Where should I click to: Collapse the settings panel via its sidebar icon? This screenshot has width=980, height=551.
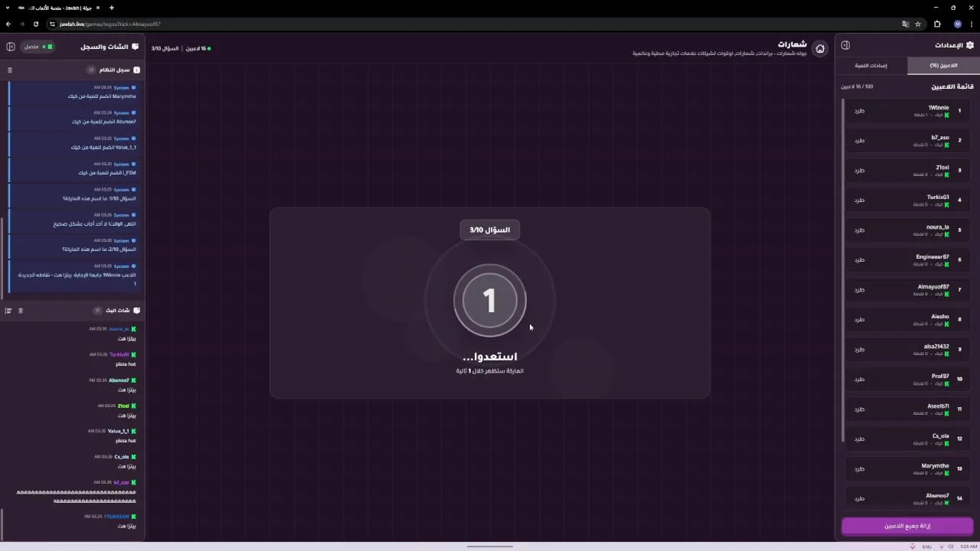[x=845, y=45]
